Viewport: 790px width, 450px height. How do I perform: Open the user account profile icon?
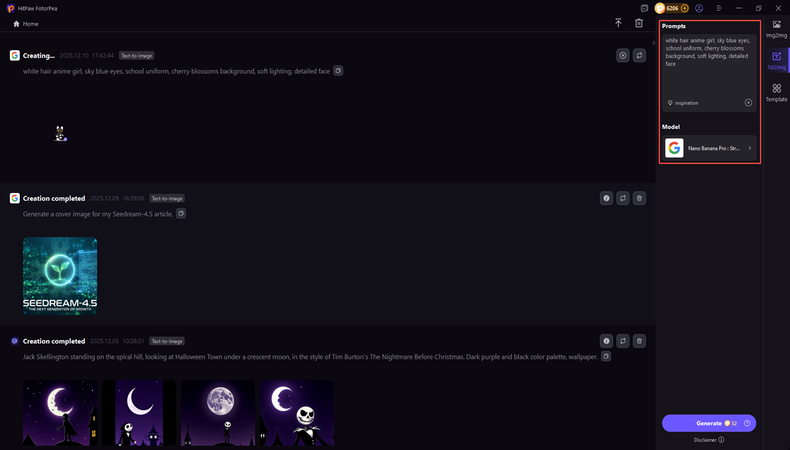tap(700, 8)
